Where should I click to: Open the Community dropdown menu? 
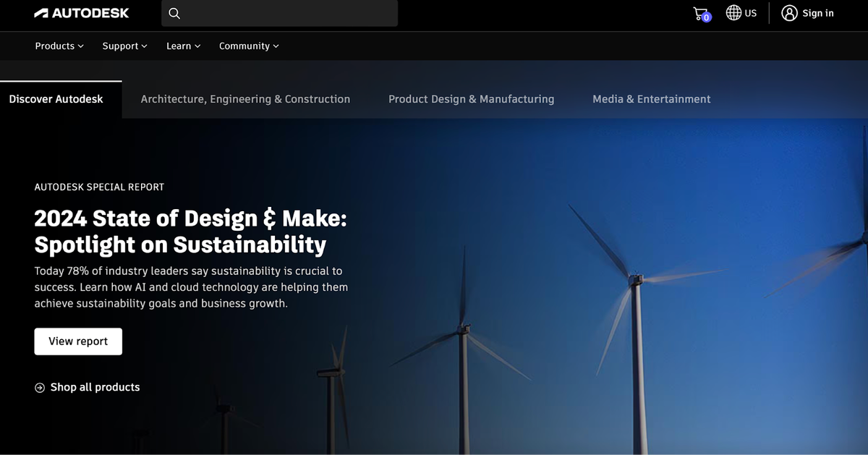coord(249,46)
